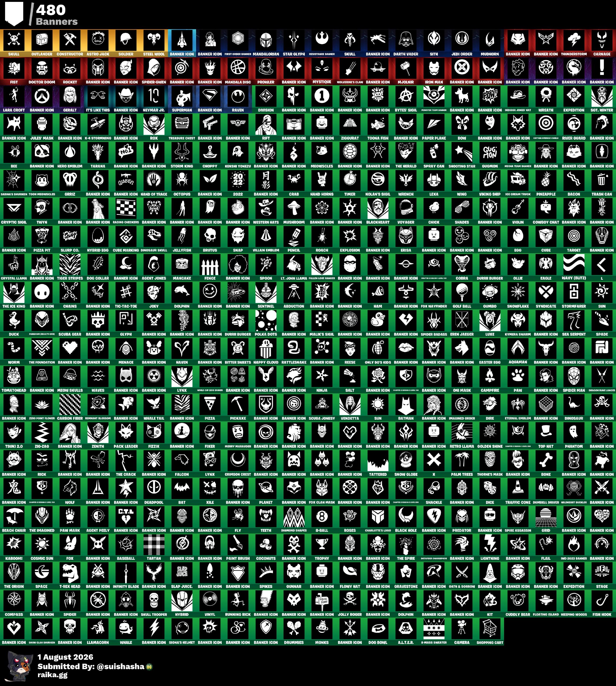The image size is (616, 686).
Task: Choose the Astro Jack banner
Action: point(98,43)
